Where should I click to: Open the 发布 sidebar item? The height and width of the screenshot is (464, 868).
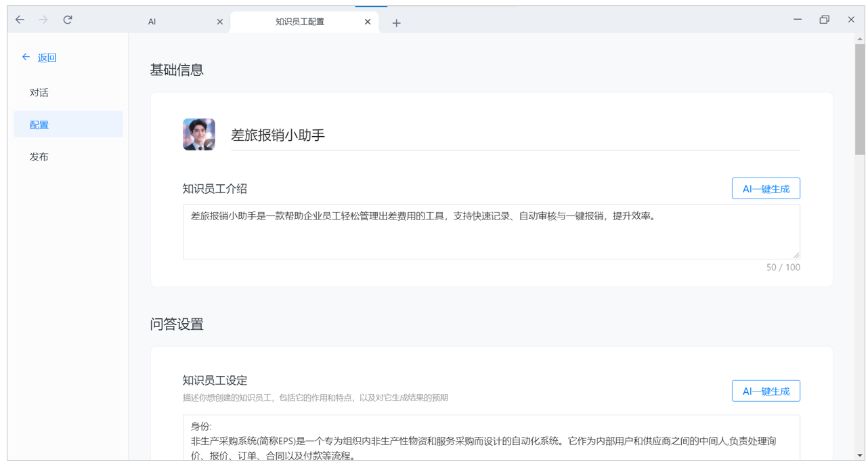[x=68, y=156]
